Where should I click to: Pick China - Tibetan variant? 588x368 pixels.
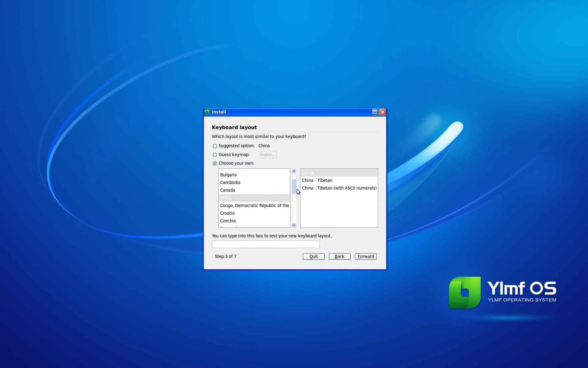coord(317,180)
